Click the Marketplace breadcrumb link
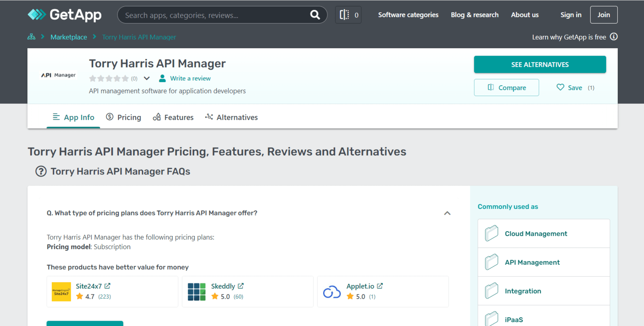This screenshot has width=644, height=326. (69, 37)
